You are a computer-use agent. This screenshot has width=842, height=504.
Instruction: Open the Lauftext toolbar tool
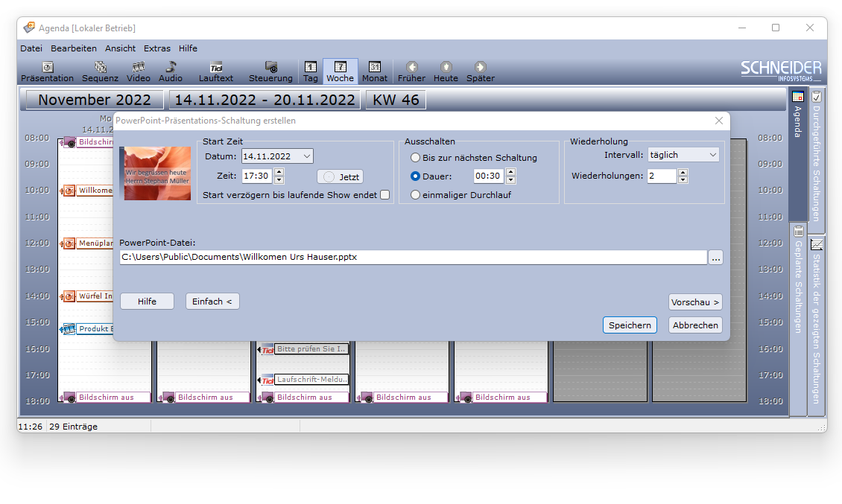tap(216, 72)
